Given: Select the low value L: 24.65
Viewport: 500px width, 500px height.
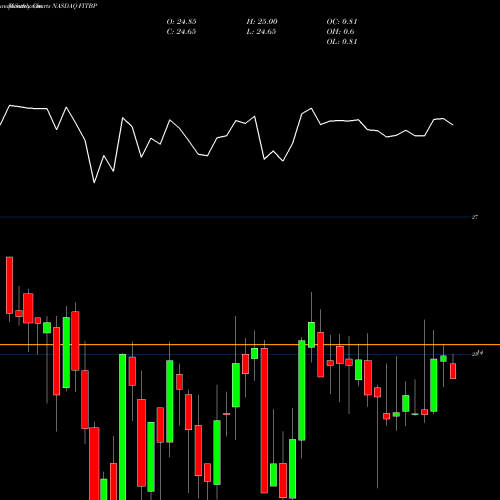Looking at the screenshot, I should [x=261, y=32].
